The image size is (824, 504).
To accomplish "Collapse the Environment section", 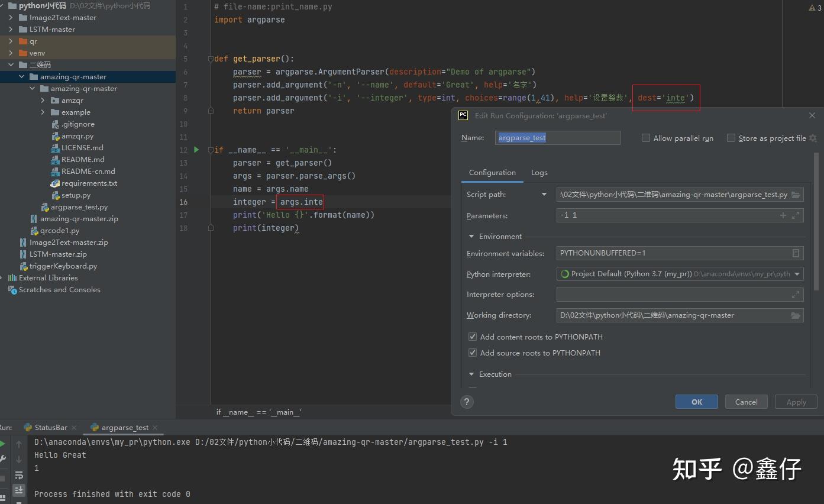I will pos(471,236).
